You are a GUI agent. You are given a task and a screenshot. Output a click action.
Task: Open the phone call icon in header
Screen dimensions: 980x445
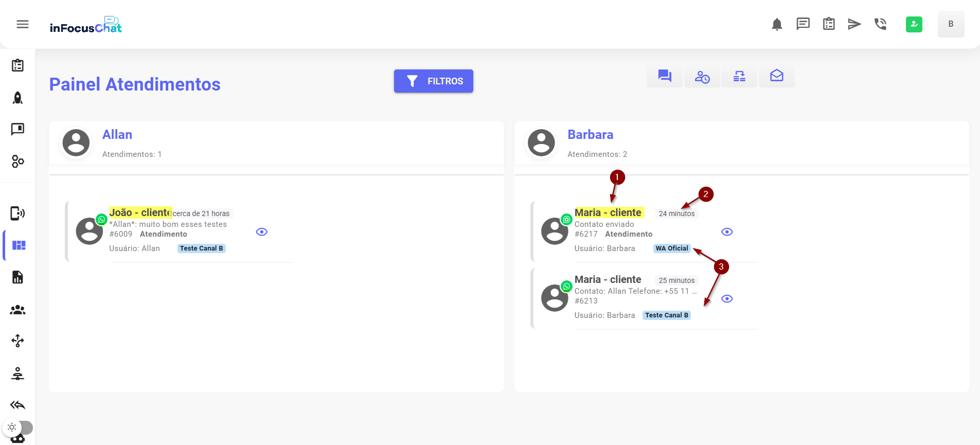(880, 24)
